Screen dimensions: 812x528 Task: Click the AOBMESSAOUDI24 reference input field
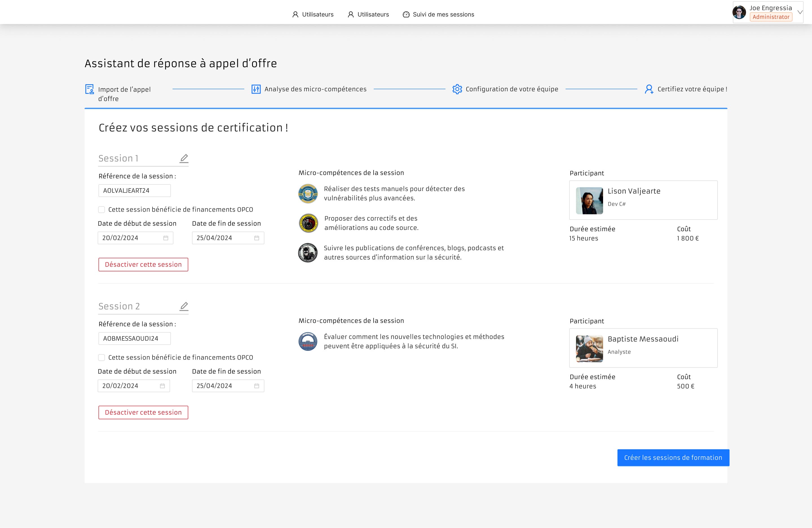[x=134, y=338]
